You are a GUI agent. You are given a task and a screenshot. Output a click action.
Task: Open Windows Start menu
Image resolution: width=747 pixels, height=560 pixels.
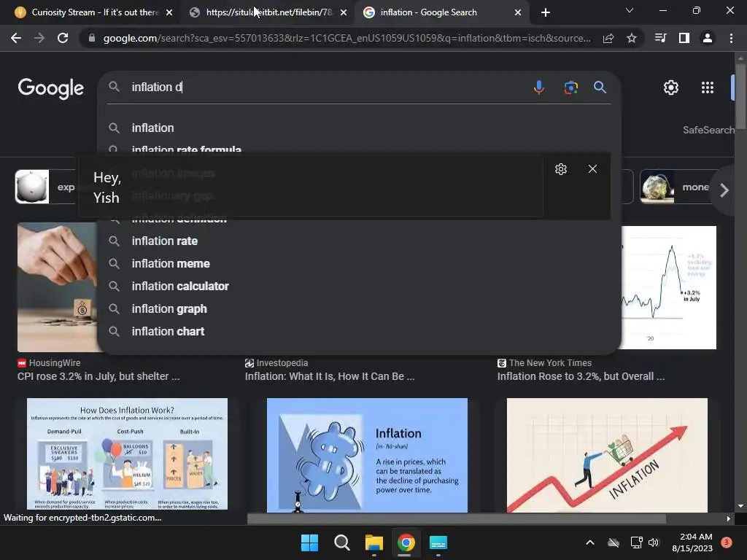pos(309,542)
